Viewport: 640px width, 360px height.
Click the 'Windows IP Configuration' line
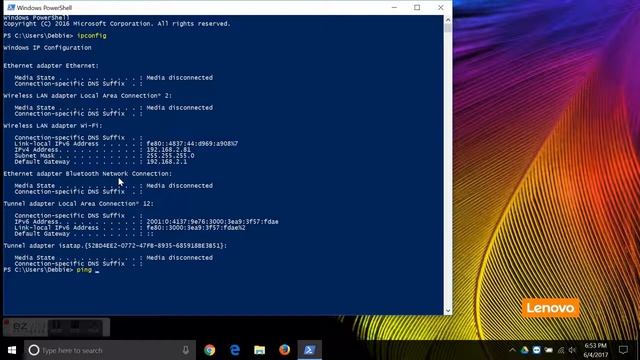(x=47, y=47)
